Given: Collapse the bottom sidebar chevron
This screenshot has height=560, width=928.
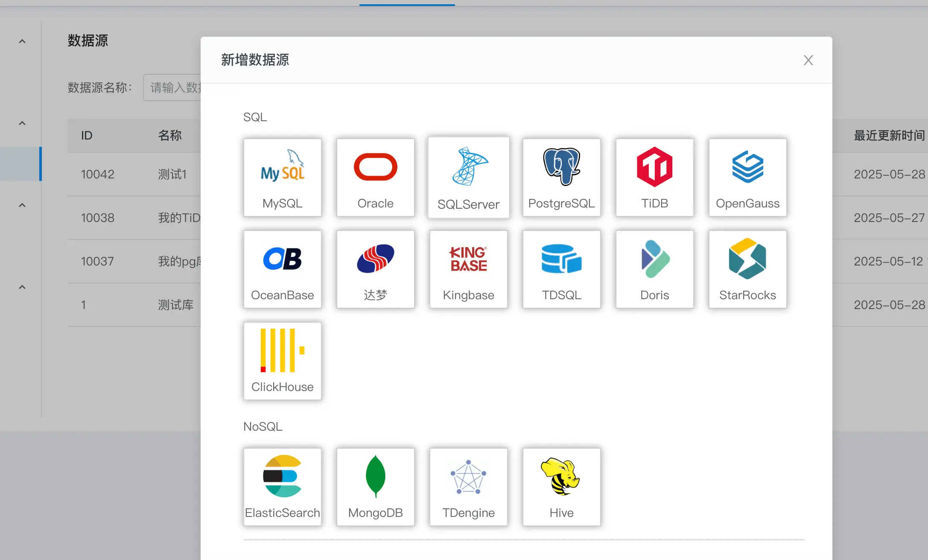Looking at the screenshot, I should (x=22, y=287).
